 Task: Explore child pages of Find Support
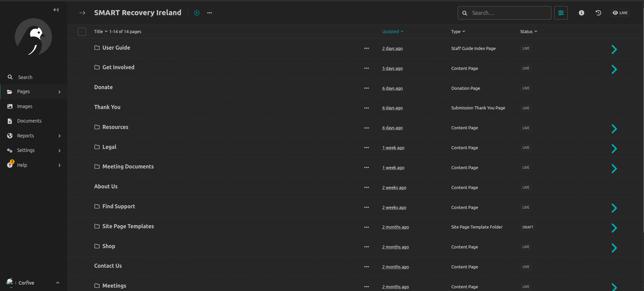(x=614, y=208)
